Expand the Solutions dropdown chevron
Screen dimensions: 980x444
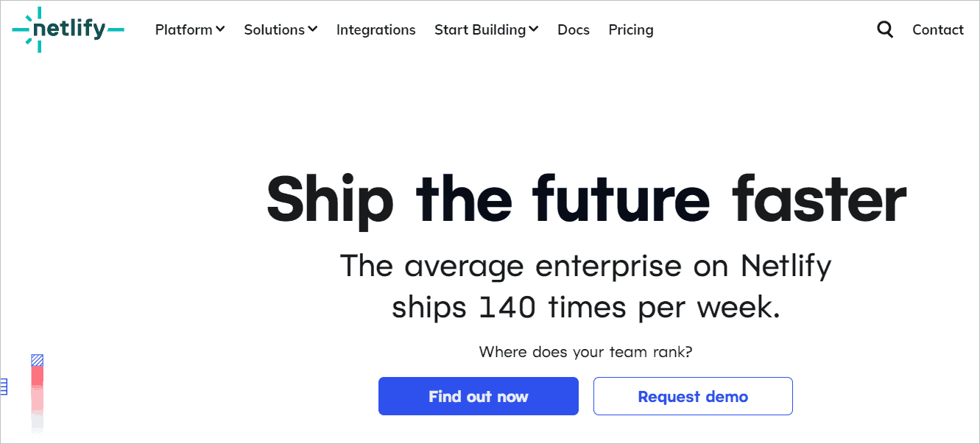(314, 29)
